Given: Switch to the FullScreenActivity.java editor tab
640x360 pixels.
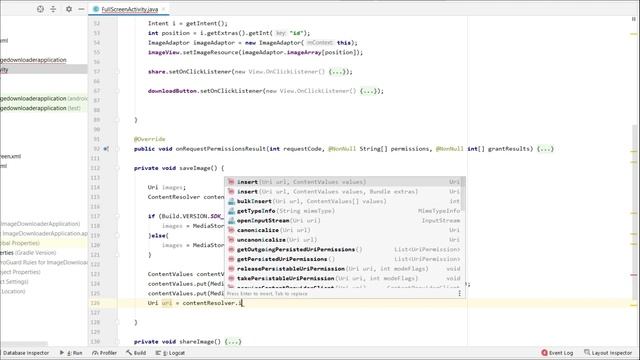Looking at the screenshot, I should pyautogui.click(x=129, y=9).
